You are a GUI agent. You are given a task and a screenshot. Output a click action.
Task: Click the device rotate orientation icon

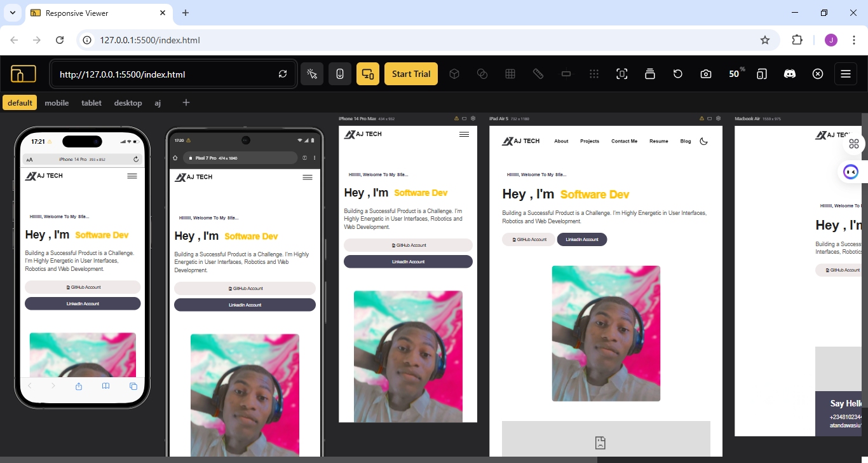coord(762,74)
